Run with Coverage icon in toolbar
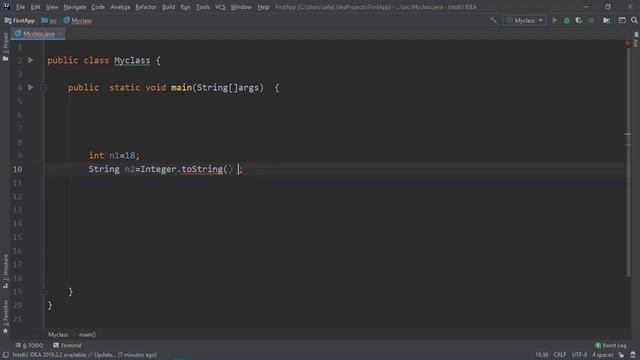 578,20
